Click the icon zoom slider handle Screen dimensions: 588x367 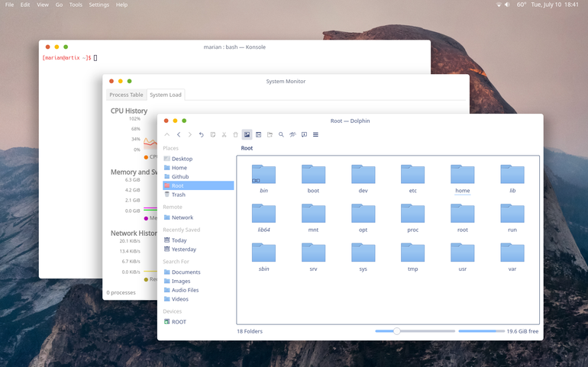point(397,331)
